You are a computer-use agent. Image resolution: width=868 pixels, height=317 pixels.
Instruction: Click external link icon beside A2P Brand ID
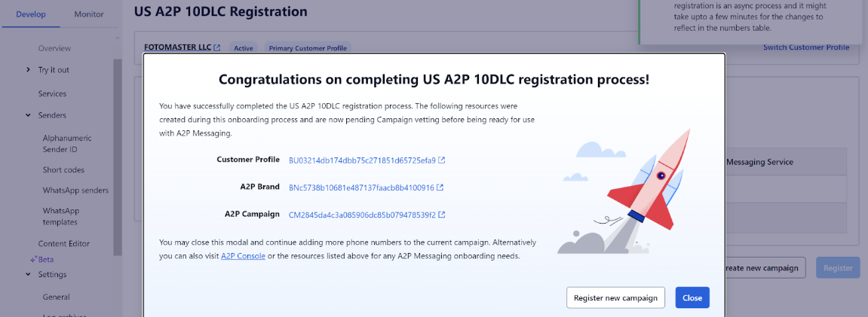coord(440,187)
